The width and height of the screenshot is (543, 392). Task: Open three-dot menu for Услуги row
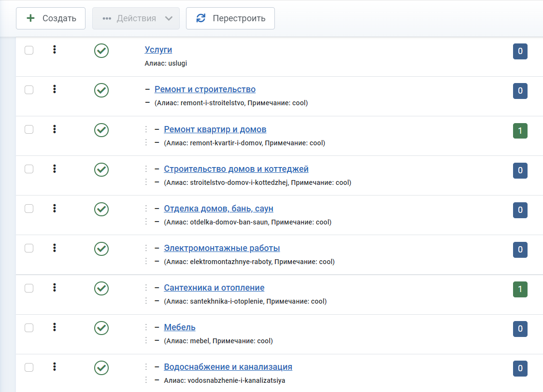[x=55, y=50]
